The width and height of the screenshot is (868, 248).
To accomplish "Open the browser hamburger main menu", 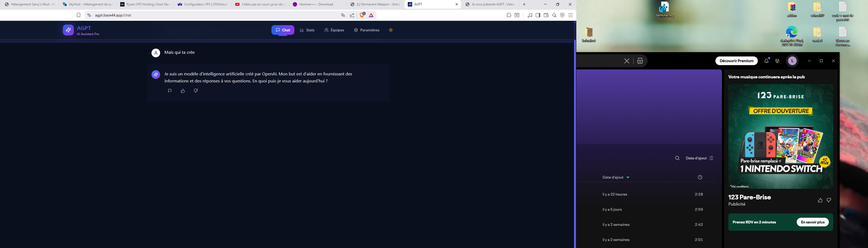I will (570, 15).
